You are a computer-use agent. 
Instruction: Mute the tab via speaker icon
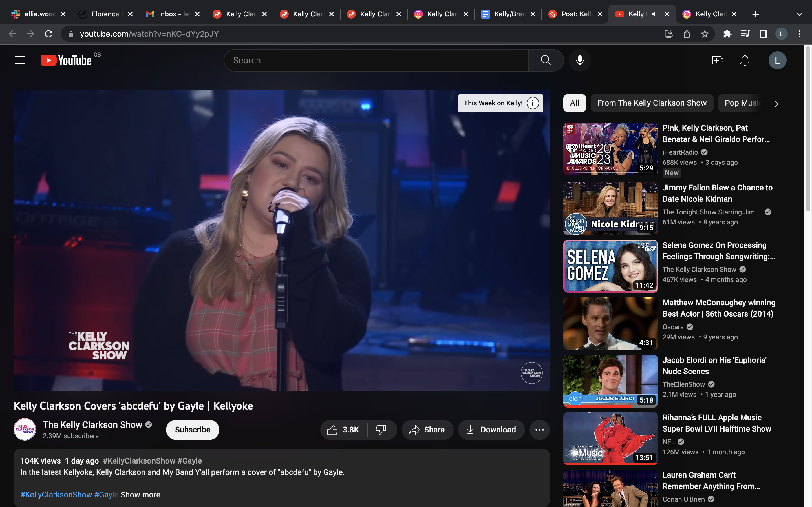coord(654,14)
